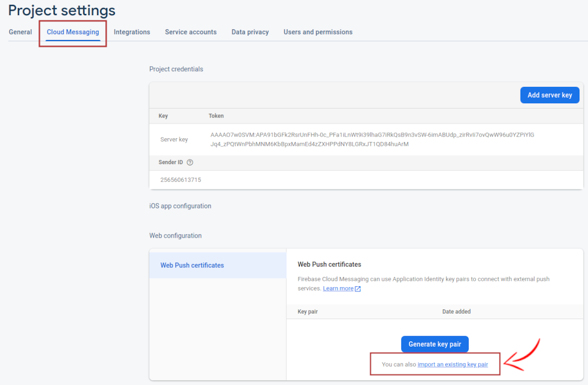Click the Generate key pair button
This screenshot has width=588, height=385.
[435, 344]
